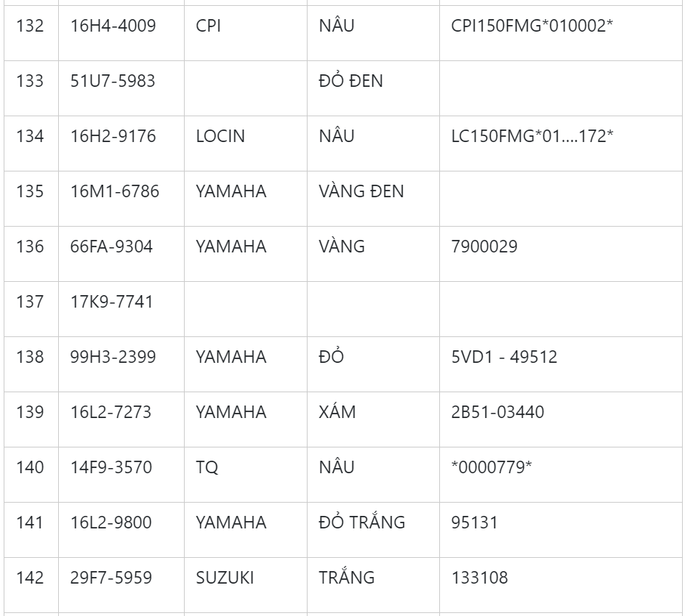Click plate number 17K9-7741

click(112, 302)
